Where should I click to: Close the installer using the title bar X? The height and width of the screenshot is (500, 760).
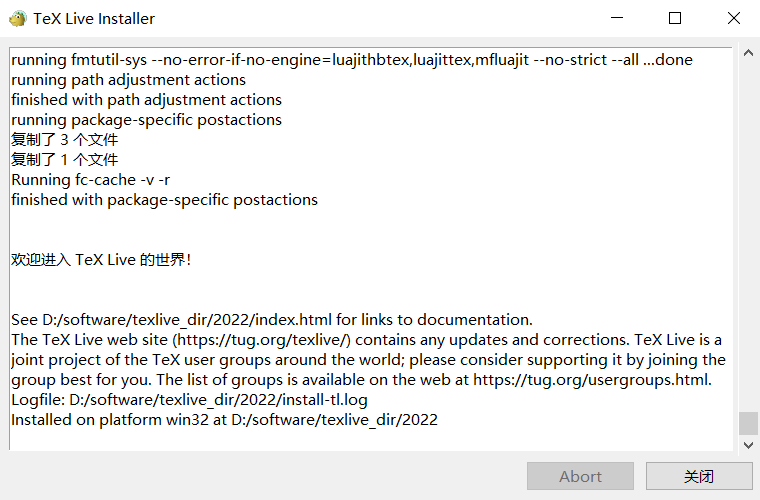[733, 18]
